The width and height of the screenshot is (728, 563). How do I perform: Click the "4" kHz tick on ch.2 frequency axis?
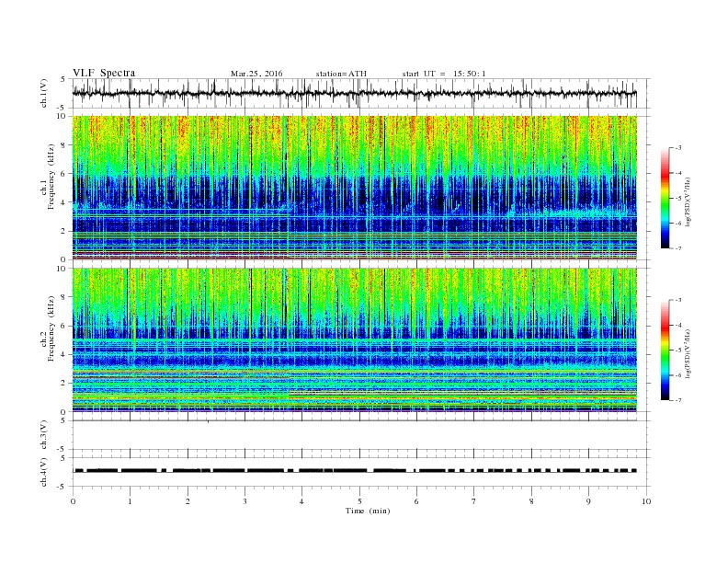click(63, 354)
